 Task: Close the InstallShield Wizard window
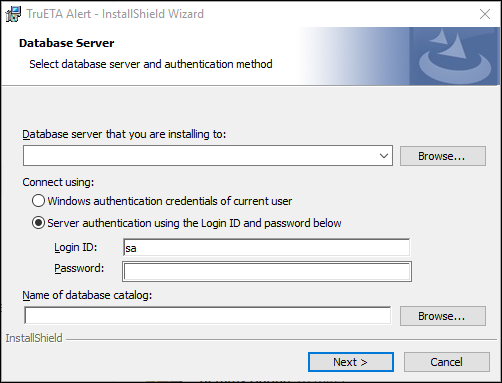(x=485, y=14)
